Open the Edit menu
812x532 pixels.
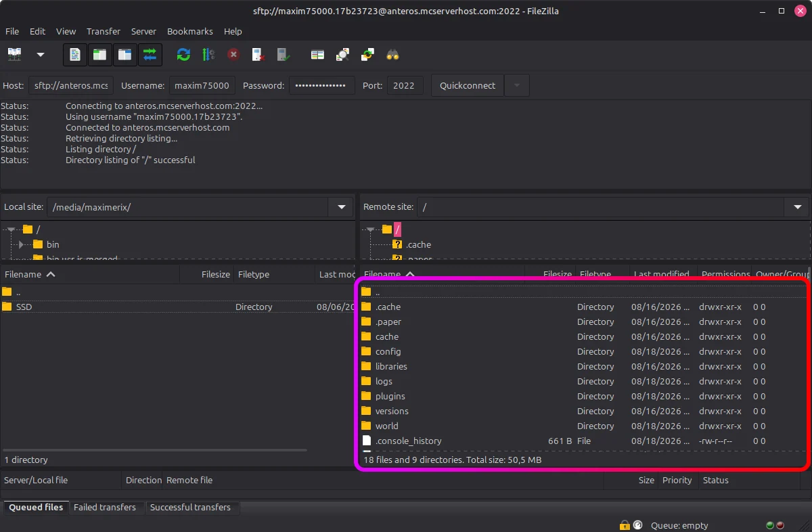[x=38, y=31]
